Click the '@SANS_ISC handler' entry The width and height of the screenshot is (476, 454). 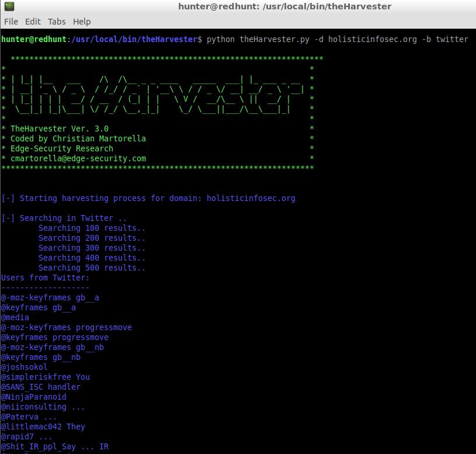click(41, 387)
